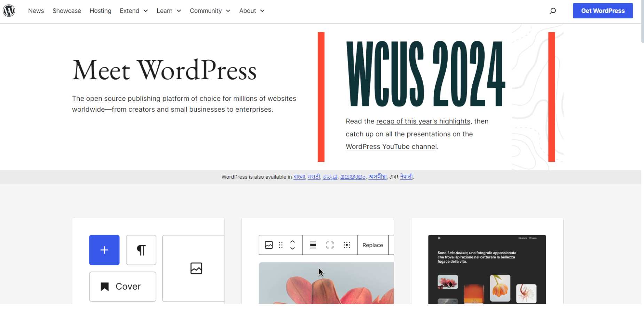Navigate to Hosting
Screen dimensions: 644x313
[101, 11]
